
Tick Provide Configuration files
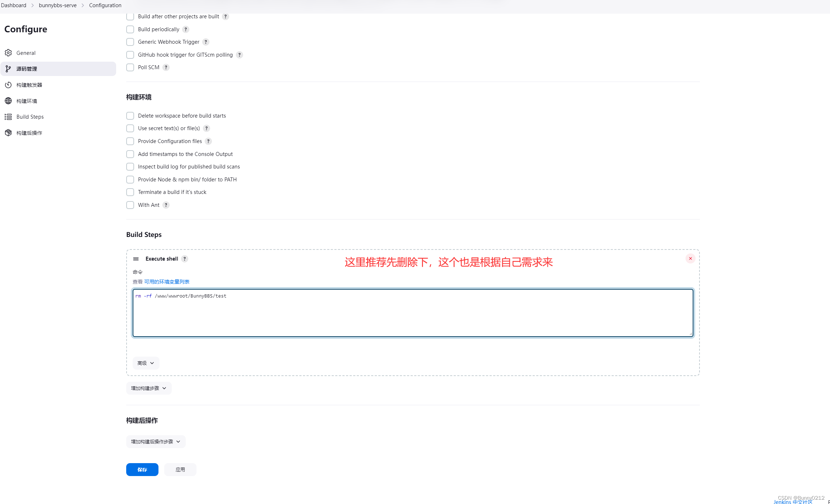(130, 141)
